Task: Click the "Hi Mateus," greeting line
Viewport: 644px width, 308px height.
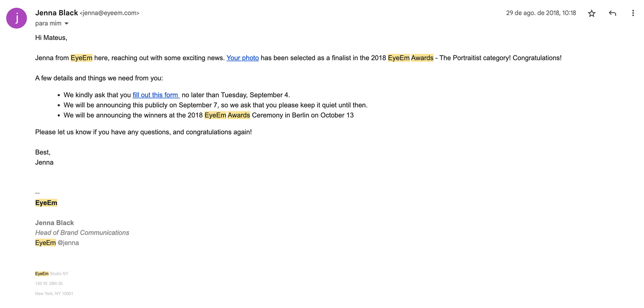Action: (51, 38)
